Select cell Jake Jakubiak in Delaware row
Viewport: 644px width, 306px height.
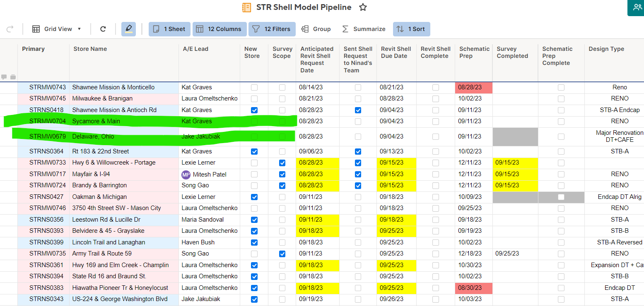[209, 136]
